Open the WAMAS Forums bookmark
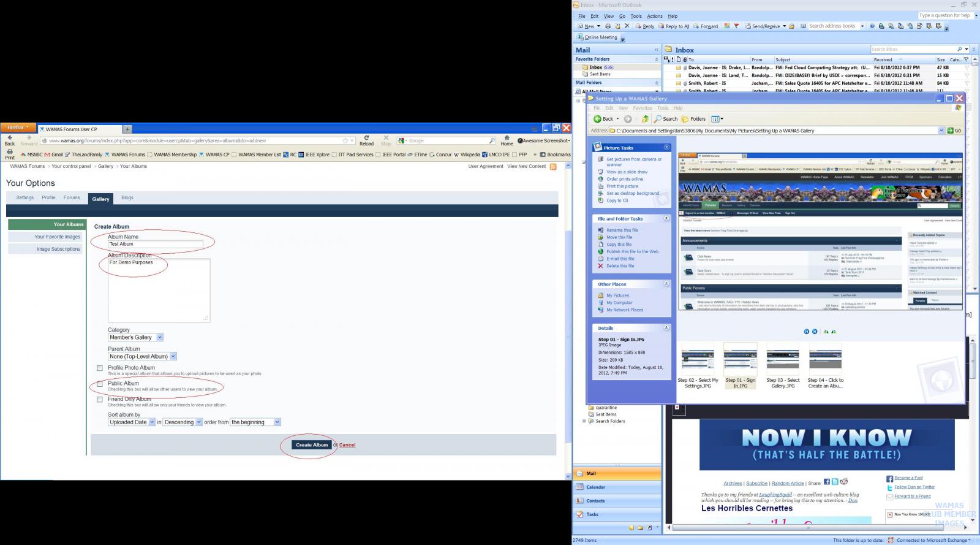The image size is (980, 545). [124, 155]
